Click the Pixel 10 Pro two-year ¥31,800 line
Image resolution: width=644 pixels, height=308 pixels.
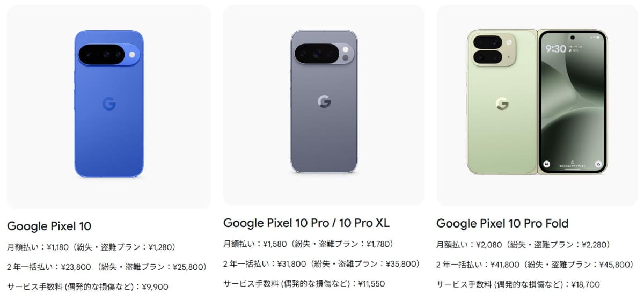[x=321, y=263]
